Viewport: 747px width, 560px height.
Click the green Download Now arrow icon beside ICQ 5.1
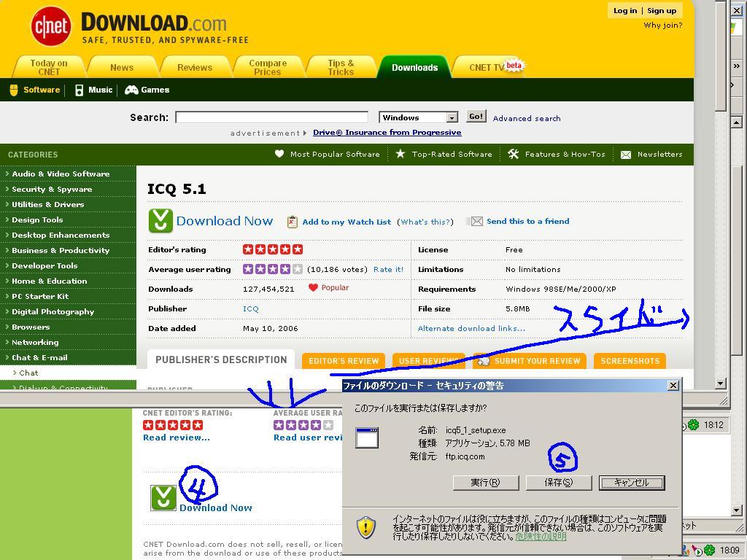[x=160, y=220]
